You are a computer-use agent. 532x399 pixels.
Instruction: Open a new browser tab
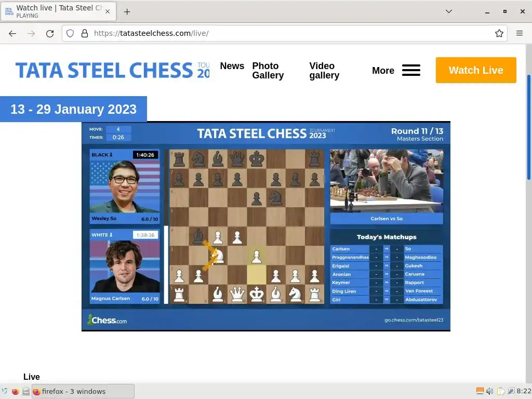pos(127,11)
